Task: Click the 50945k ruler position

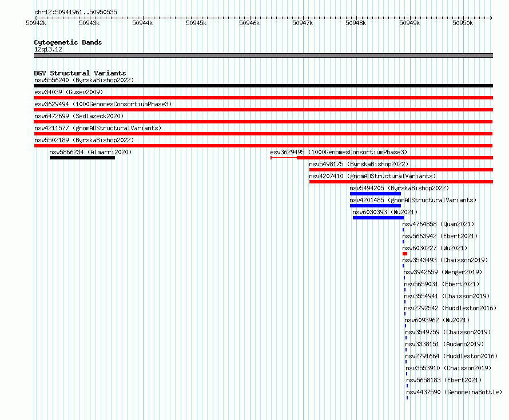Action: (x=196, y=23)
